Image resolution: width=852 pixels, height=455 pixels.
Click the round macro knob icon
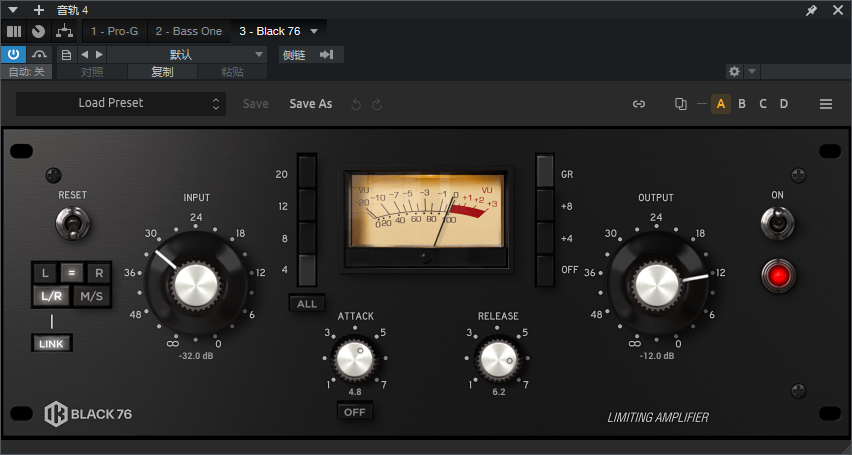click(x=38, y=32)
